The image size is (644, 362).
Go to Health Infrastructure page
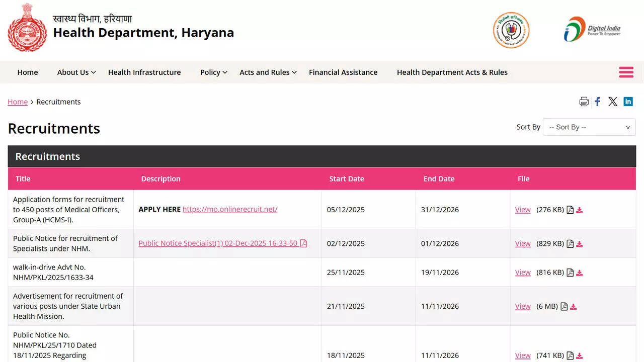tap(144, 72)
